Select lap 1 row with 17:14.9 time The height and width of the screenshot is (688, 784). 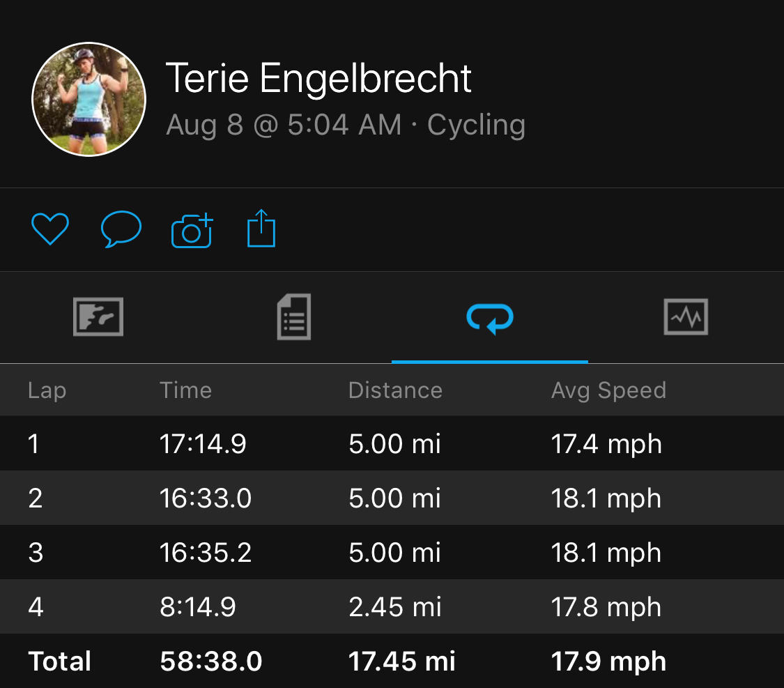[392, 443]
